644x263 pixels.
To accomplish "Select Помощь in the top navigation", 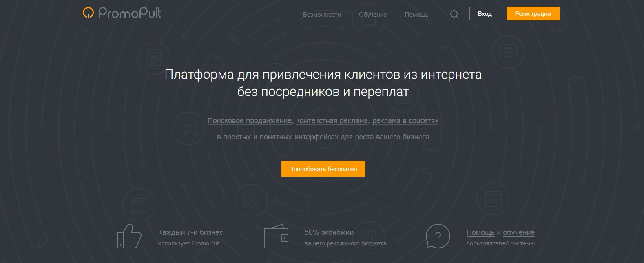I will point(416,15).
